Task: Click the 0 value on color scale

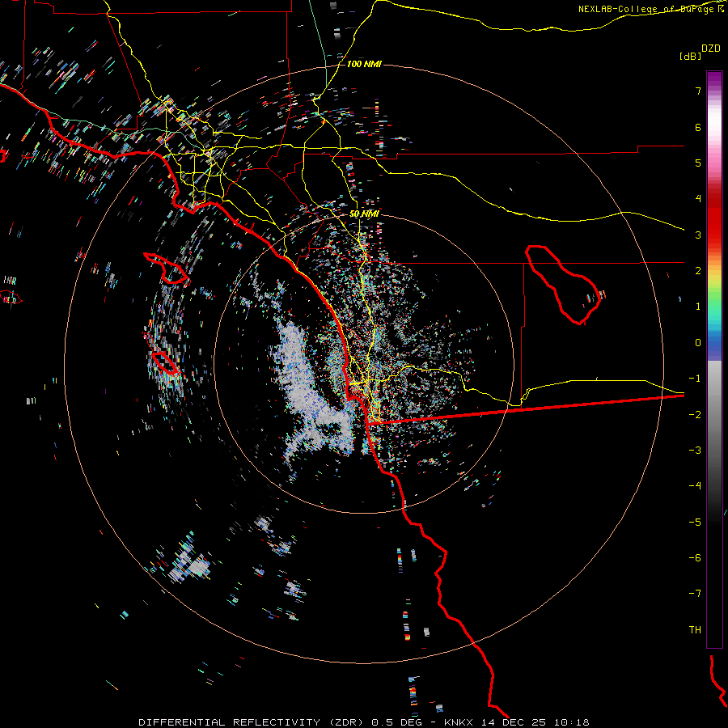Action: tap(698, 343)
